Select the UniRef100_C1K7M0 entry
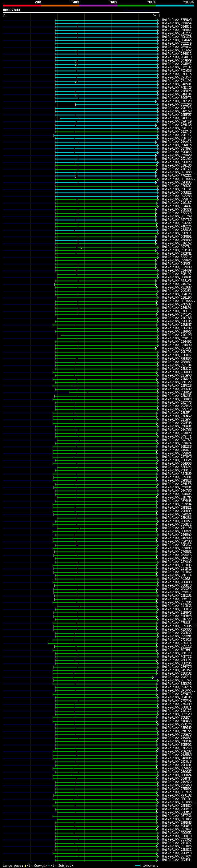This screenshot has height=868, width=197. [x=177, y=497]
